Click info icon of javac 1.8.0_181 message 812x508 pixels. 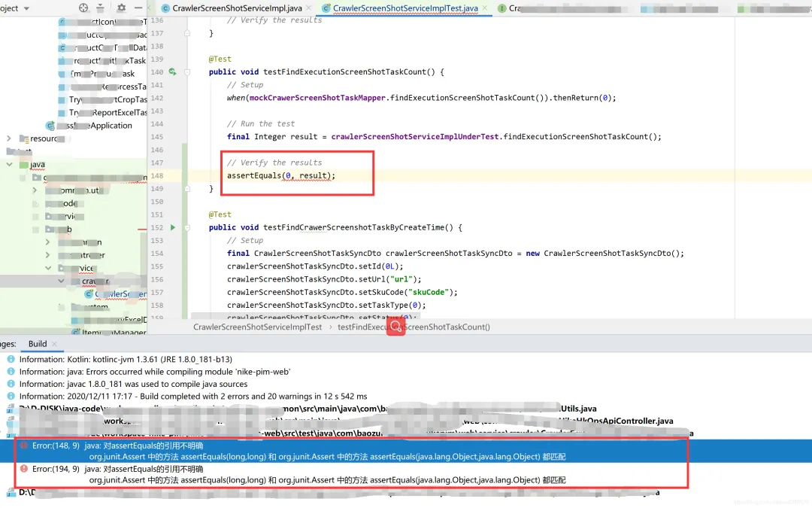(11, 384)
